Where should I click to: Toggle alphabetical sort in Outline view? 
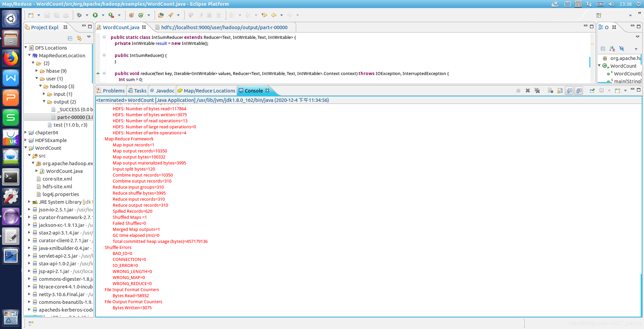click(x=612, y=49)
